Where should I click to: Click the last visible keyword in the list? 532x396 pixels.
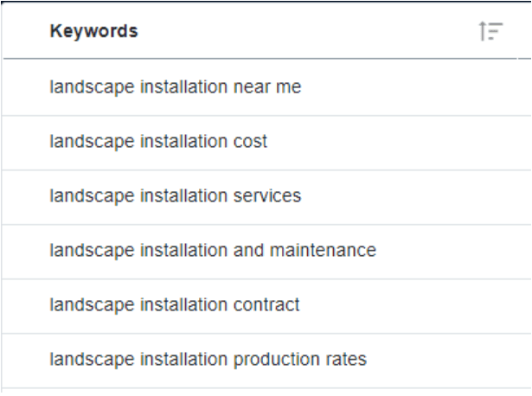point(208,359)
